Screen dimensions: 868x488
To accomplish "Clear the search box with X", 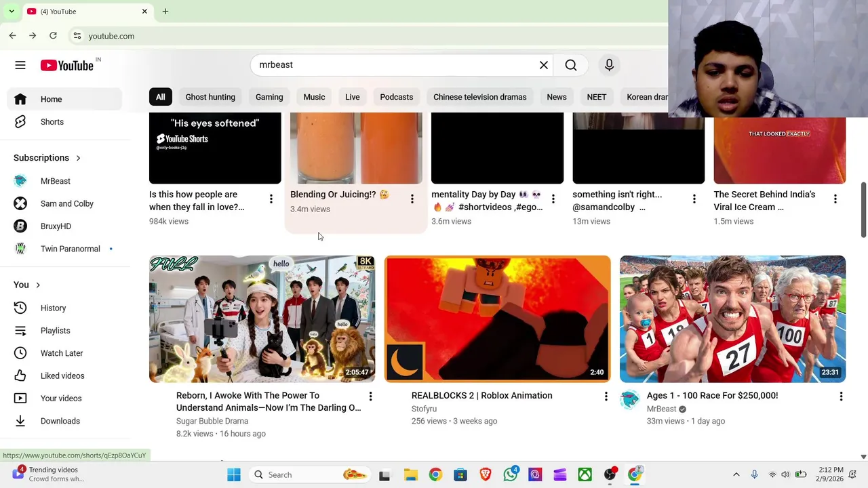I will click(x=544, y=65).
